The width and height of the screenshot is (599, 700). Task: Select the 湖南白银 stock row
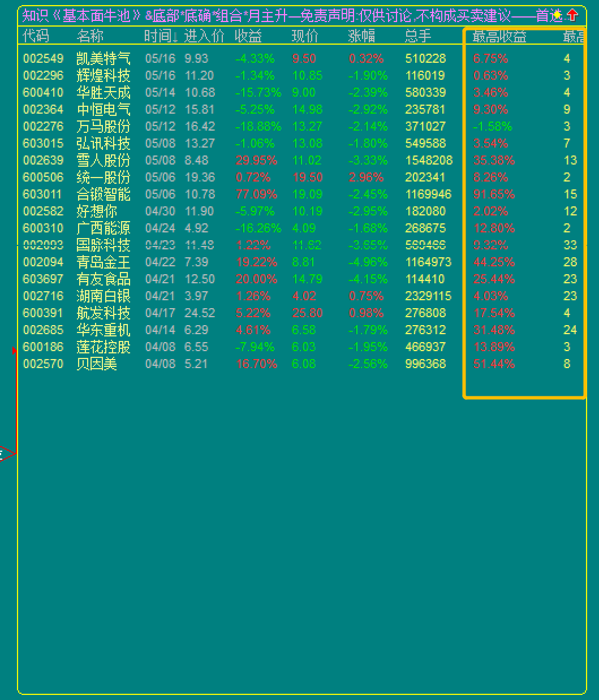pos(301,296)
